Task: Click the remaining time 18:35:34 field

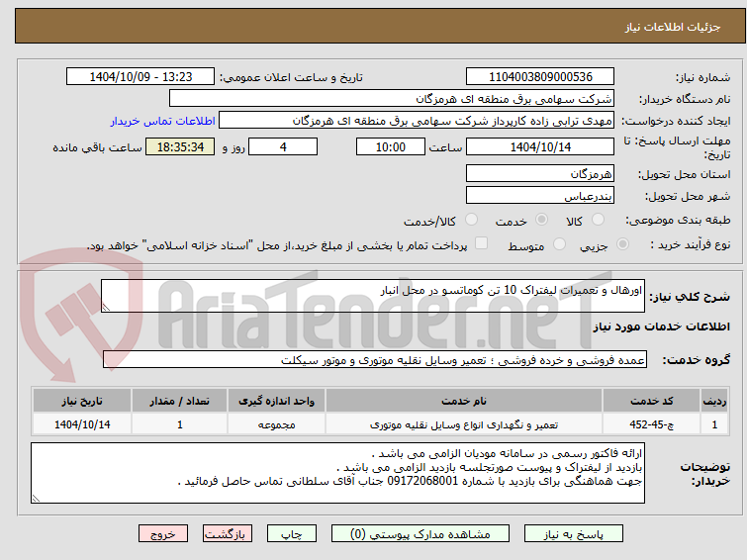Action: click(x=180, y=146)
